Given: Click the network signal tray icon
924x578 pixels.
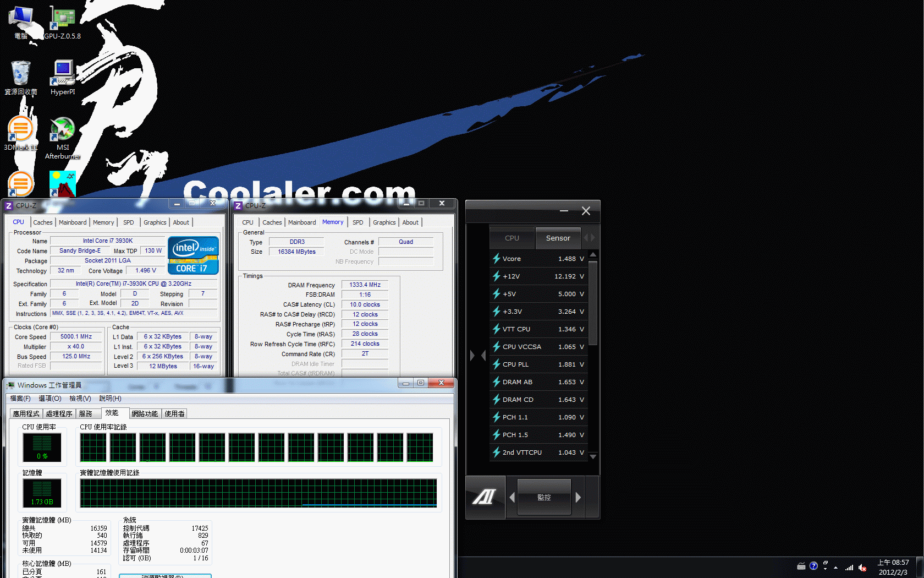Looking at the screenshot, I should pyautogui.click(x=850, y=567).
